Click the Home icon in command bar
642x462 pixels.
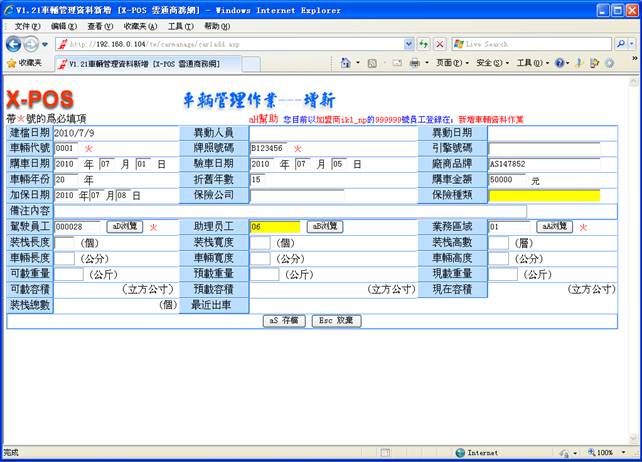344,62
